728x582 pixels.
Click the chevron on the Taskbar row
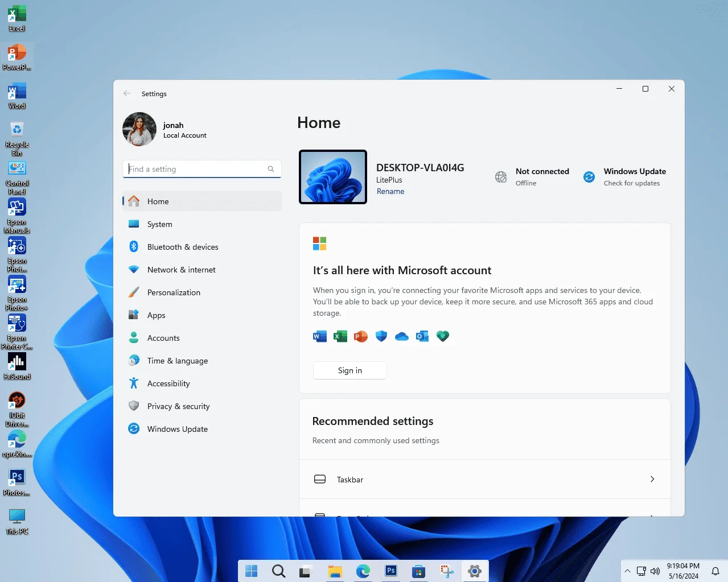652,479
